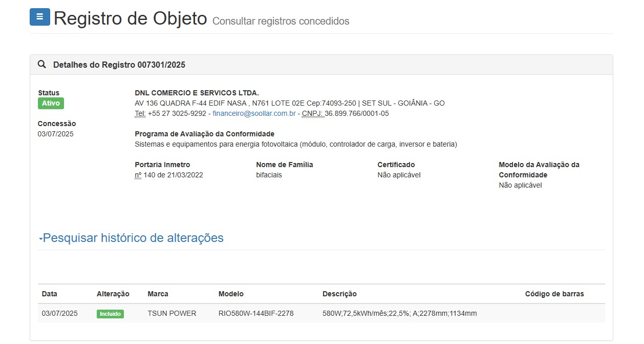The image size is (644, 344).
Task: Click the Registro de Objeto page title
Action: coord(130,18)
